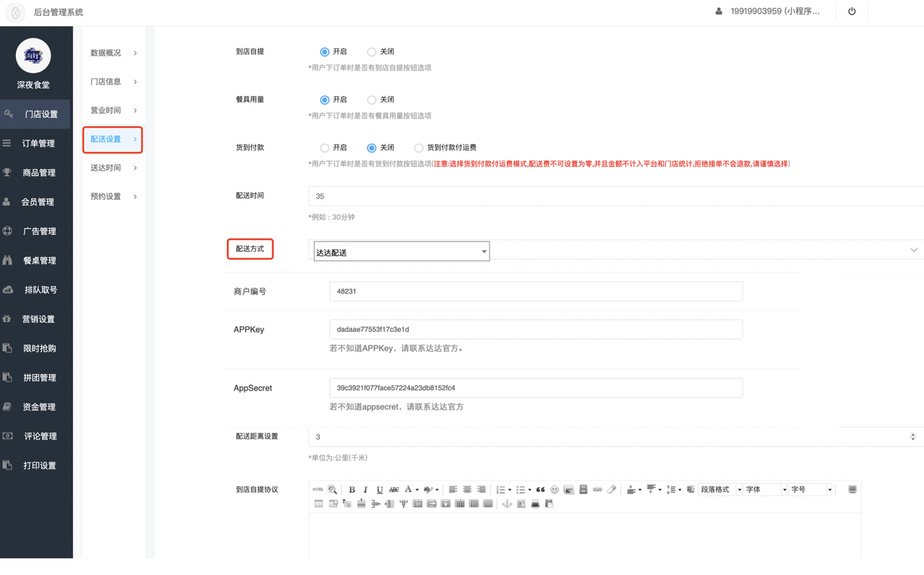The height and width of the screenshot is (575, 924).
Task: Expand 数据概况 submenu
Action: pyautogui.click(x=113, y=53)
